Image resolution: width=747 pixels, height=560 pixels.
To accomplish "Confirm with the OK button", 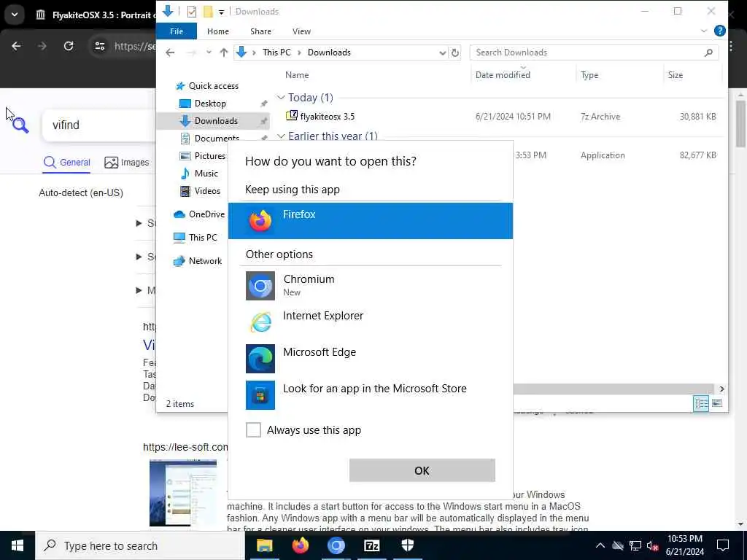I will (x=422, y=470).
